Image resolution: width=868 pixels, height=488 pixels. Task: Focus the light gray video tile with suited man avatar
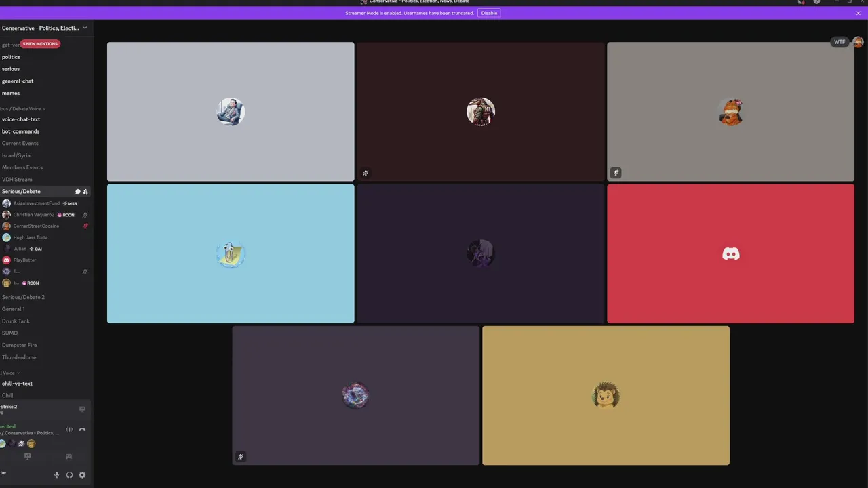[231, 112]
